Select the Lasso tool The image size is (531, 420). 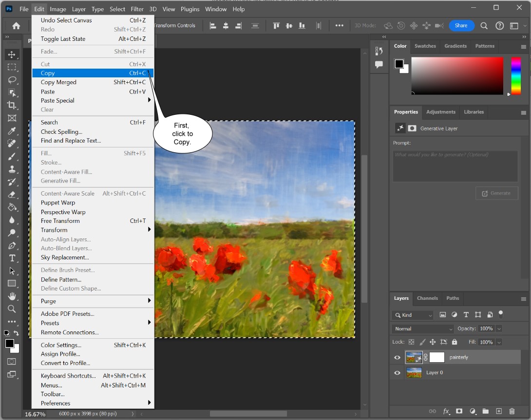pyautogui.click(x=12, y=80)
